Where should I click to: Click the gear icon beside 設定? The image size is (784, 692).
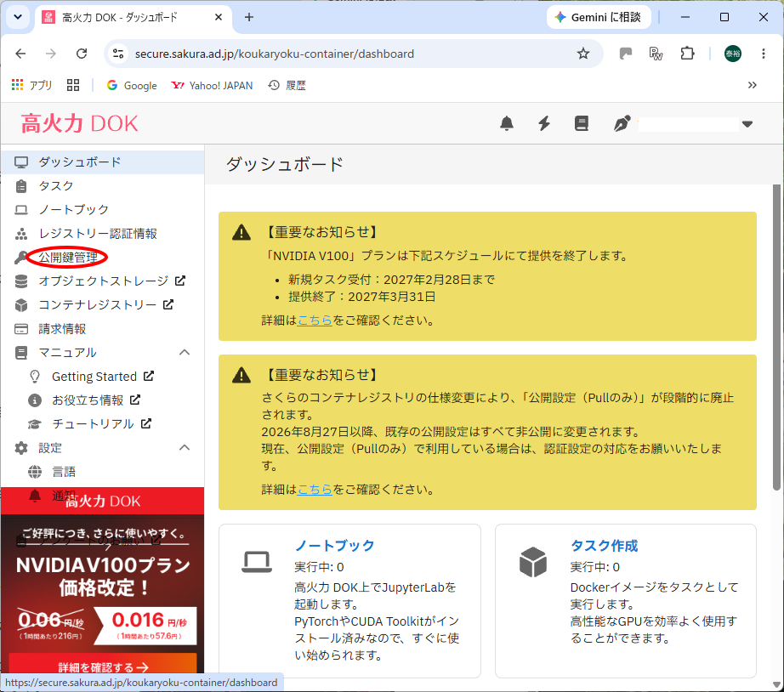click(x=21, y=447)
